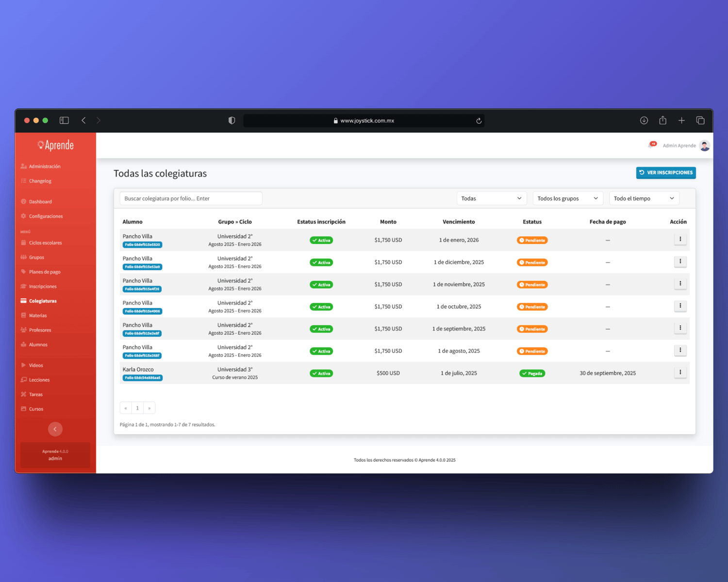Collapse the sidebar with the round arrow button
The image size is (728, 582).
click(x=55, y=429)
